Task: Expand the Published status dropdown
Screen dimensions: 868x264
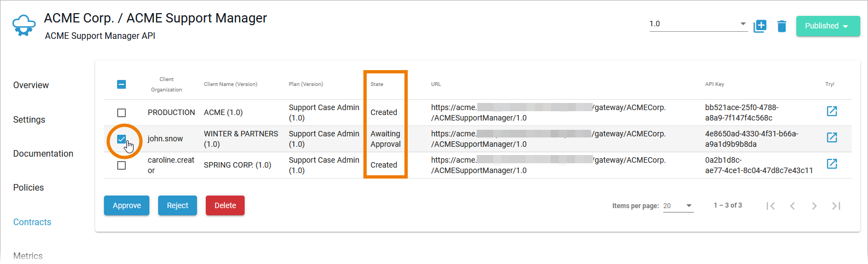Action: coord(828,26)
